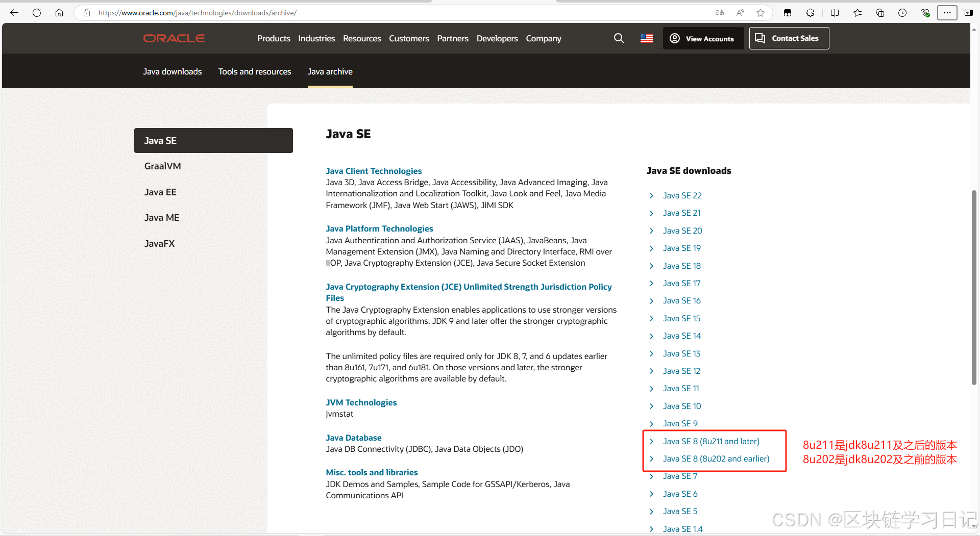This screenshot has height=536, width=980.
Task: Open the Partners menu
Action: 453,38
